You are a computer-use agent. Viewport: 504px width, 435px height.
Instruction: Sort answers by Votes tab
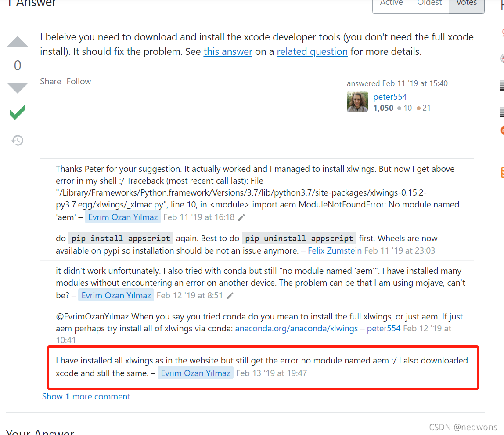pos(467,4)
